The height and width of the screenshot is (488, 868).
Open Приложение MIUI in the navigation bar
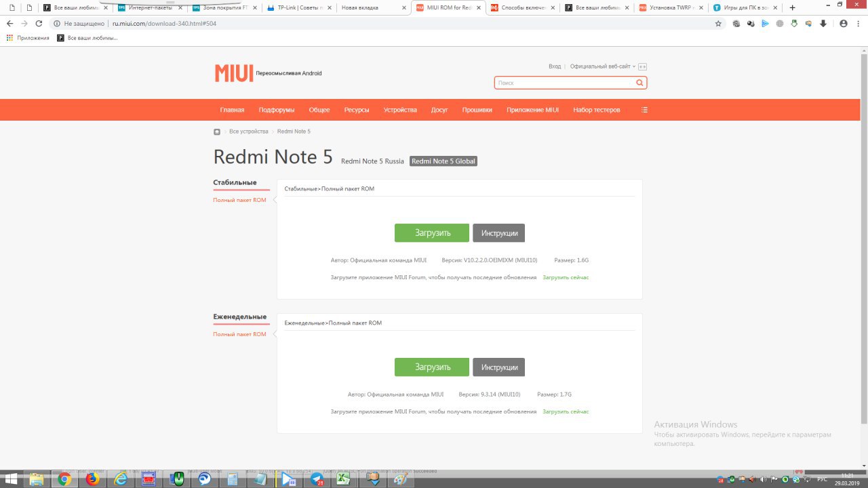coord(532,110)
